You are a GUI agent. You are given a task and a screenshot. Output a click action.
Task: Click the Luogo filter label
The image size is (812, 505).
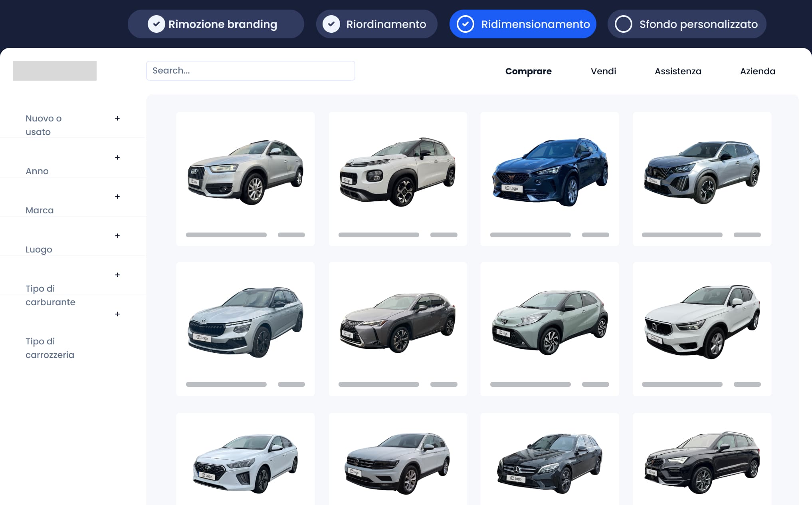click(x=39, y=250)
